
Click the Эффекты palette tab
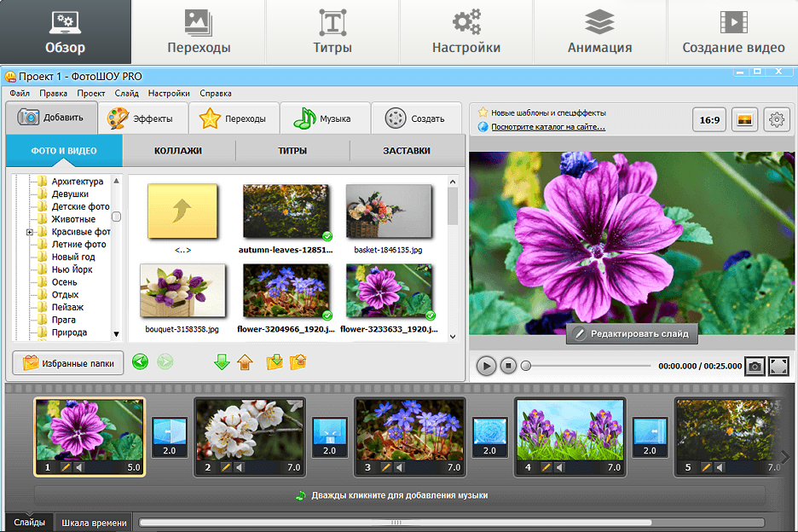pyautogui.click(x=142, y=119)
